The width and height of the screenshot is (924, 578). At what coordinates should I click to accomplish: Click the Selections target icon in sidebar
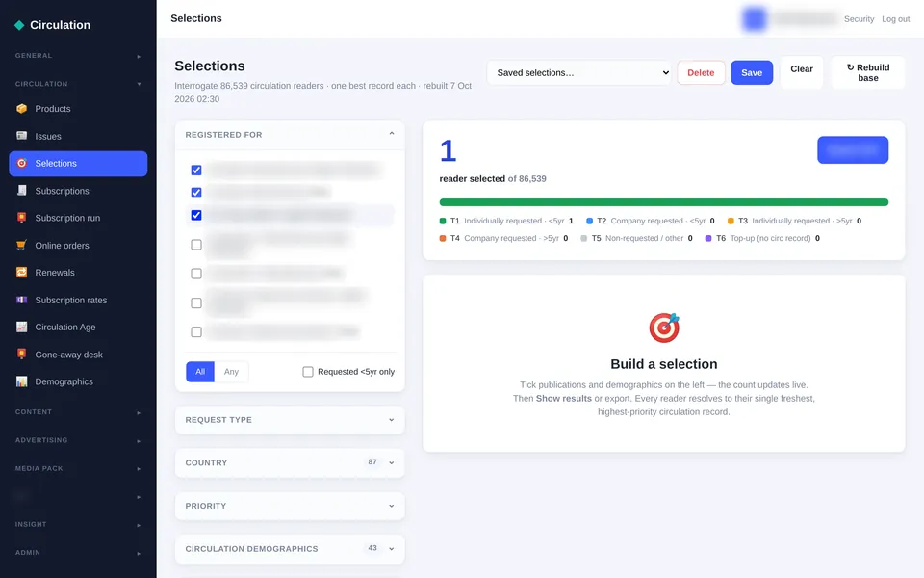22,164
